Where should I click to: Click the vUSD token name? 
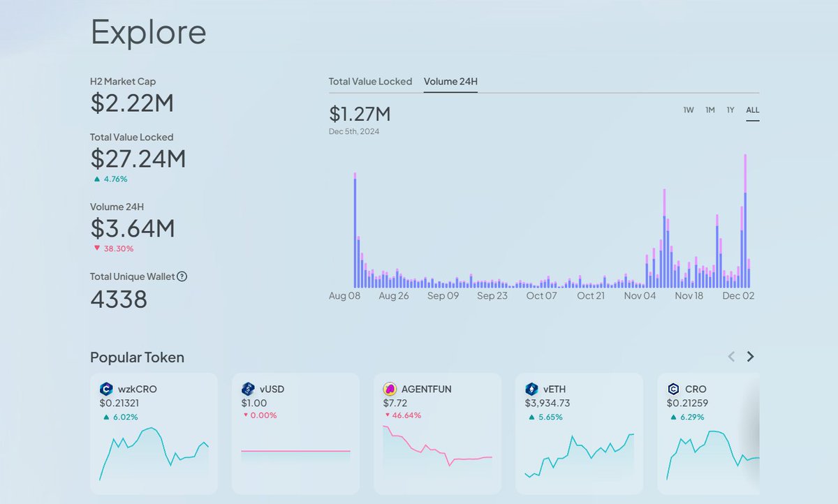[x=272, y=389]
